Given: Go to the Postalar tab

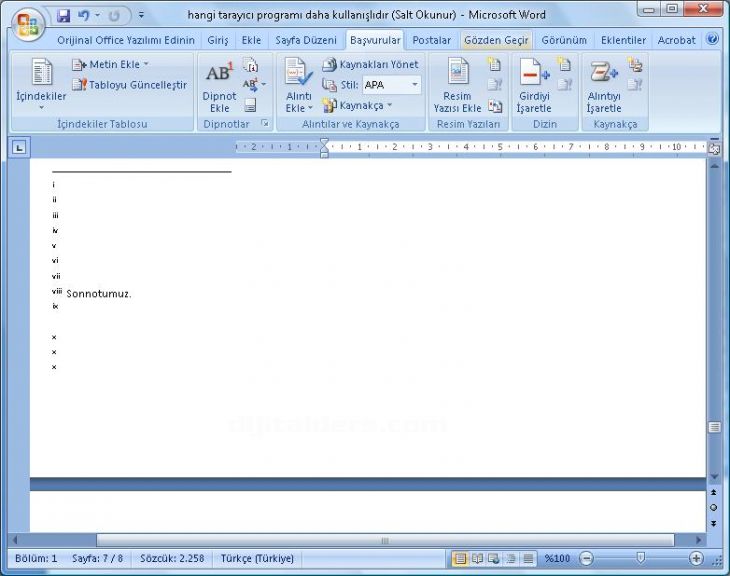Looking at the screenshot, I should pos(432,41).
